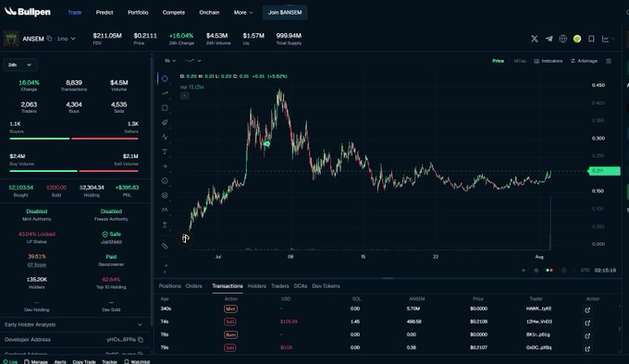Open the chart type dropdown in header
This screenshot has height=364, width=629.
pos(608,39)
